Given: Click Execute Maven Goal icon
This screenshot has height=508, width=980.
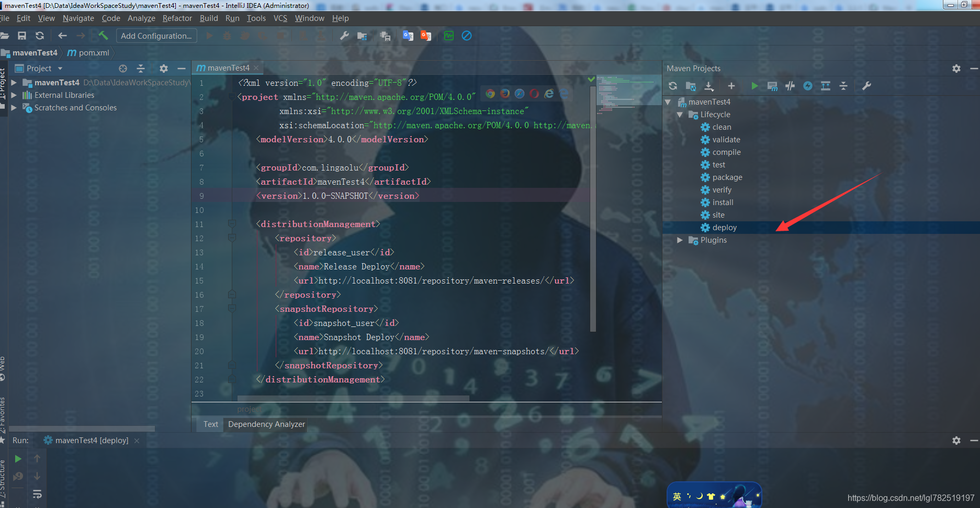Looking at the screenshot, I should tap(772, 86).
